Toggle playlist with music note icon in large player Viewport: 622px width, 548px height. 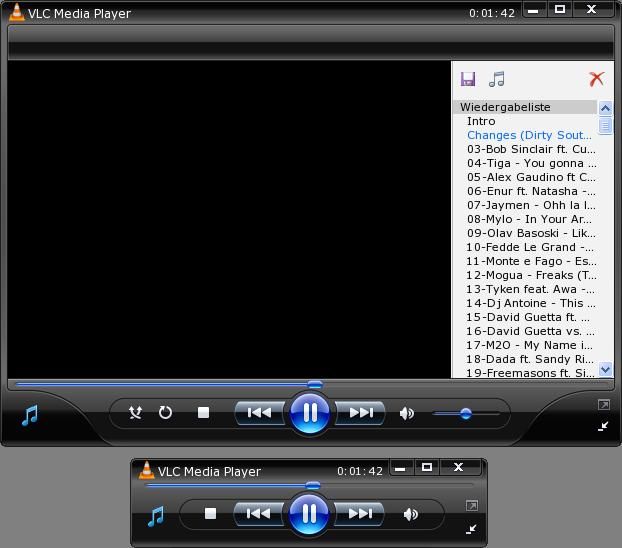pyautogui.click(x=30, y=415)
